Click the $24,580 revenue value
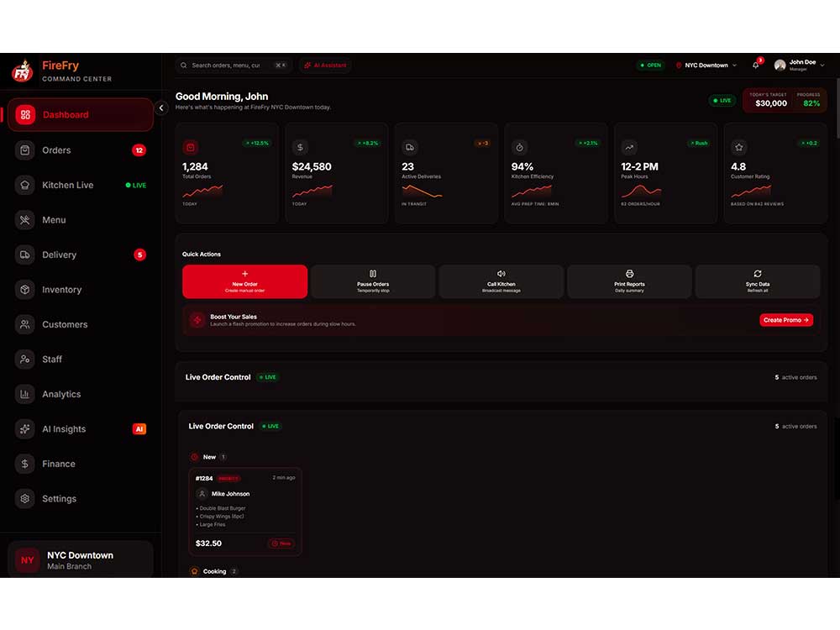840x630 pixels. 312,166
